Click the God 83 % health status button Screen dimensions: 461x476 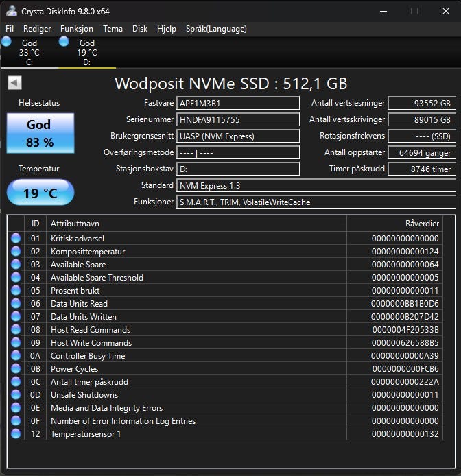pyautogui.click(x=40, y=133)
